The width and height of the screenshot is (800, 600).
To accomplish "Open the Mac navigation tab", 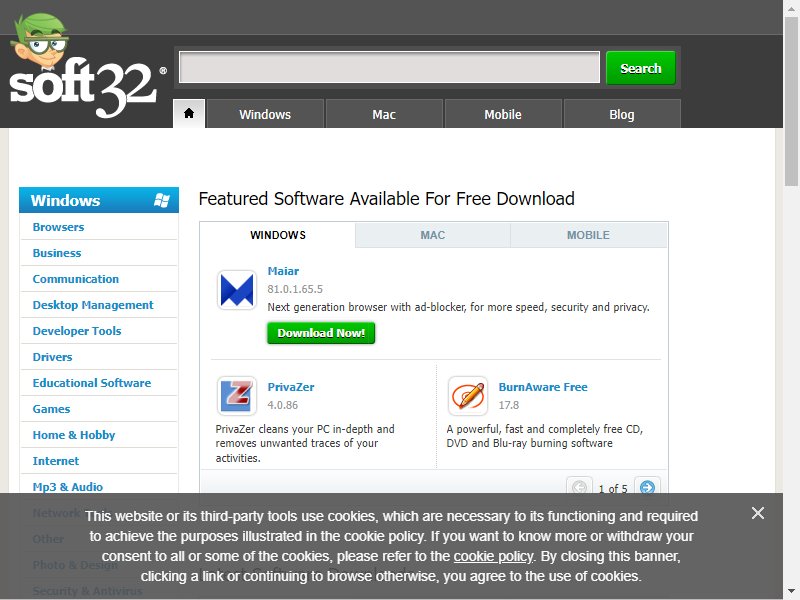I will pyautogui.click(x=384, y=114).
